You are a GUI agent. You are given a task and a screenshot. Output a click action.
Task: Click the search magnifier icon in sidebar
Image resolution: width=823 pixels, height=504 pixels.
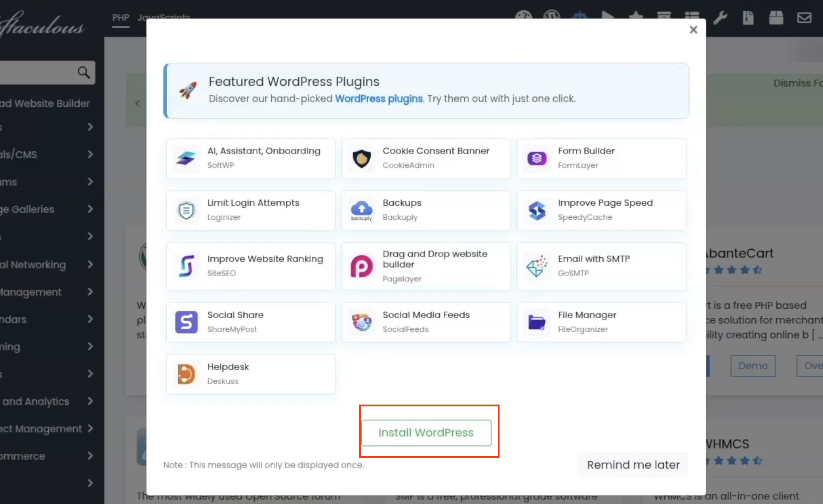click(x=83, y=72)
